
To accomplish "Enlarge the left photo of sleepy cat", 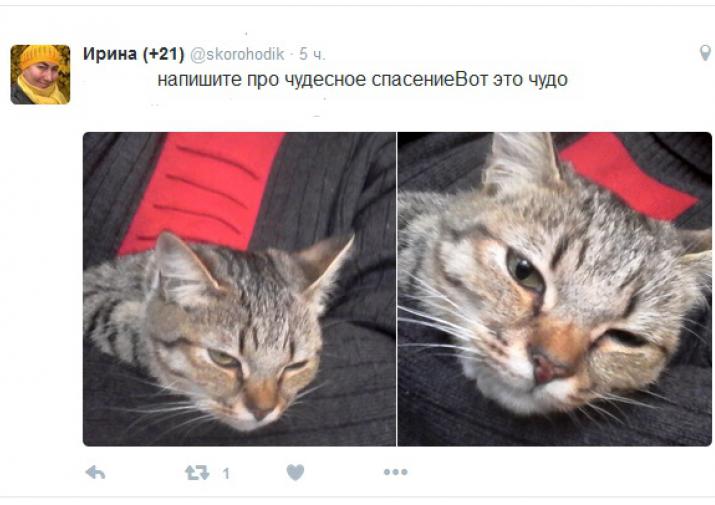I will (x=239, y=289).
